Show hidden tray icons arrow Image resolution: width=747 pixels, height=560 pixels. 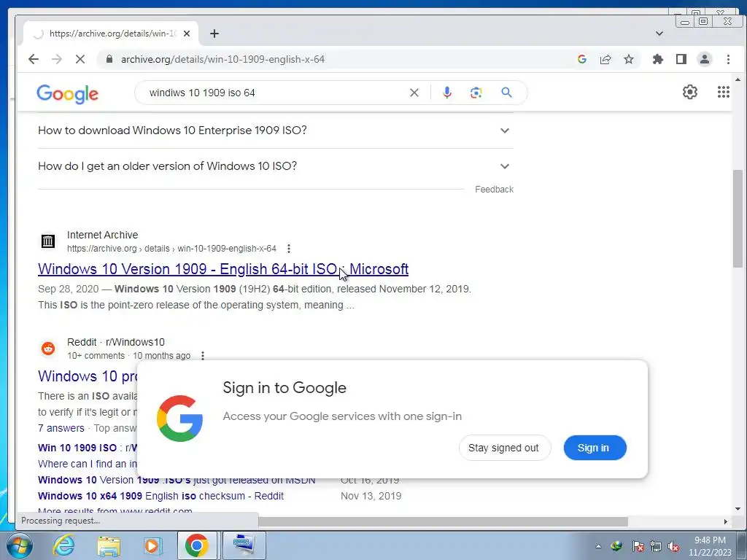coord(598,546)
